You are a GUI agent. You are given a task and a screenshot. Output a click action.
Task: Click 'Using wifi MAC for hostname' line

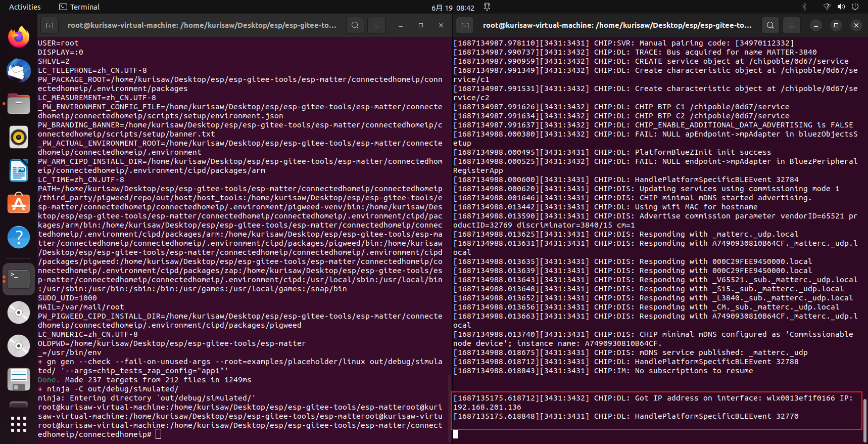click(x=605, y=207)
